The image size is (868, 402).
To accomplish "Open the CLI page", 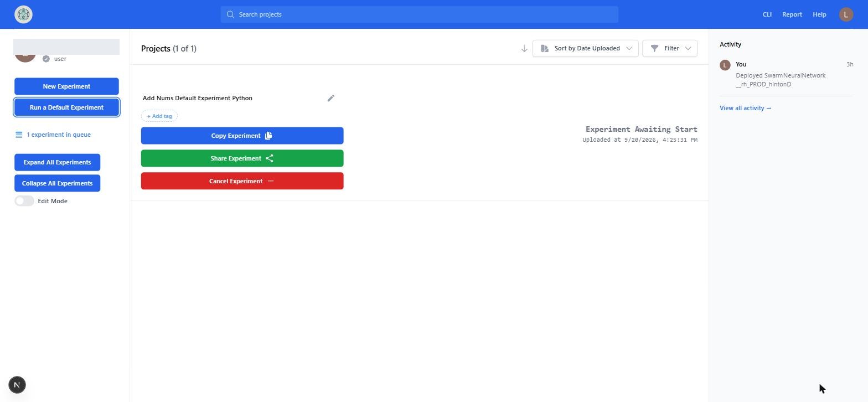I will [767, 14].
